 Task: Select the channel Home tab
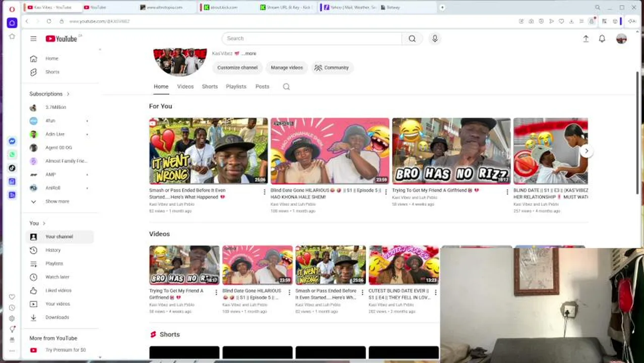[161, 87]
